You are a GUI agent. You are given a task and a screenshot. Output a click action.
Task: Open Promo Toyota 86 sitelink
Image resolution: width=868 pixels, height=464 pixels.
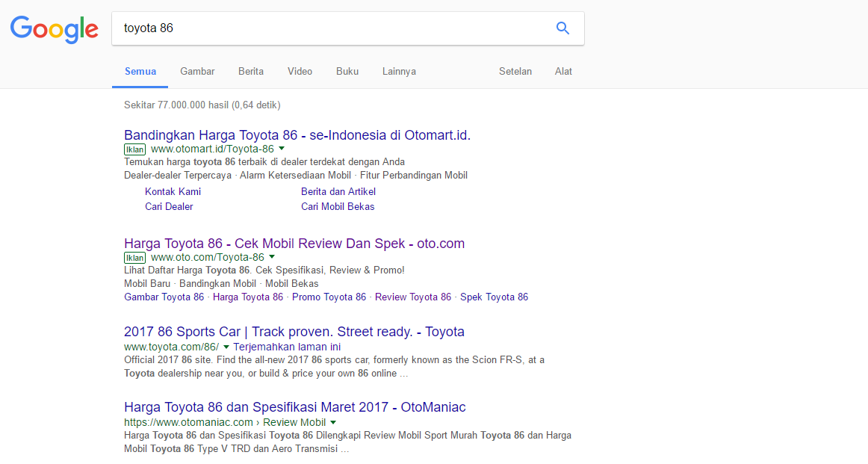(x=329, y=297)
